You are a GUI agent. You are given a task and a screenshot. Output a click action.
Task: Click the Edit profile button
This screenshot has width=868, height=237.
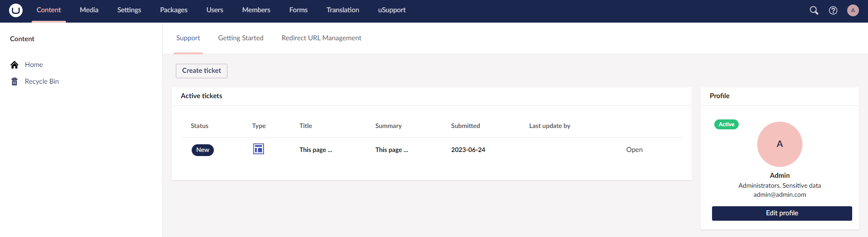pos(782,213)
